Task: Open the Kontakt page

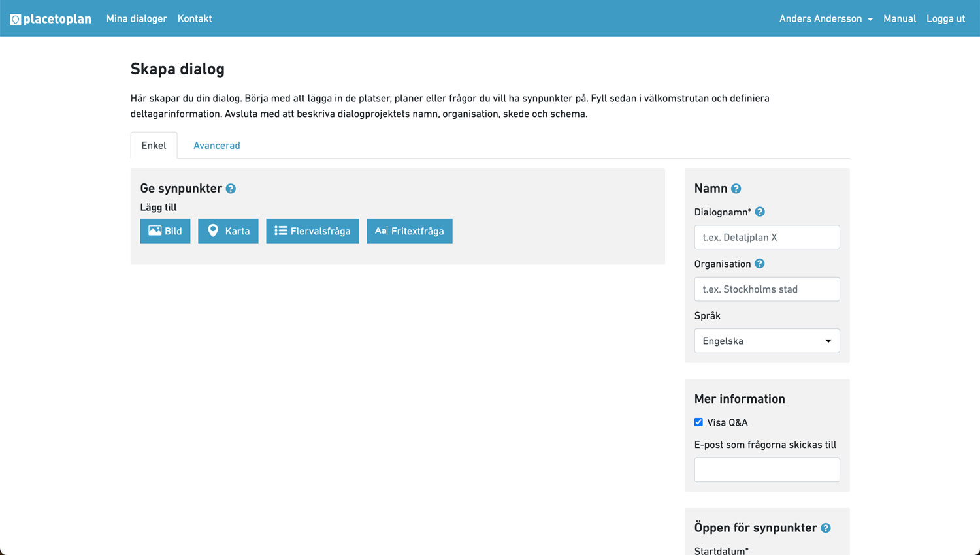Action: click(x=195, y=19)
